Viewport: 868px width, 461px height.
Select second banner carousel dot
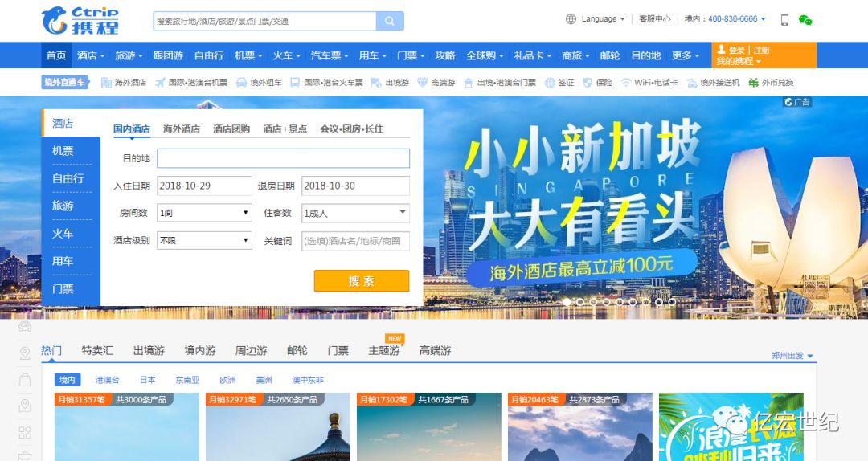point(579,302)
